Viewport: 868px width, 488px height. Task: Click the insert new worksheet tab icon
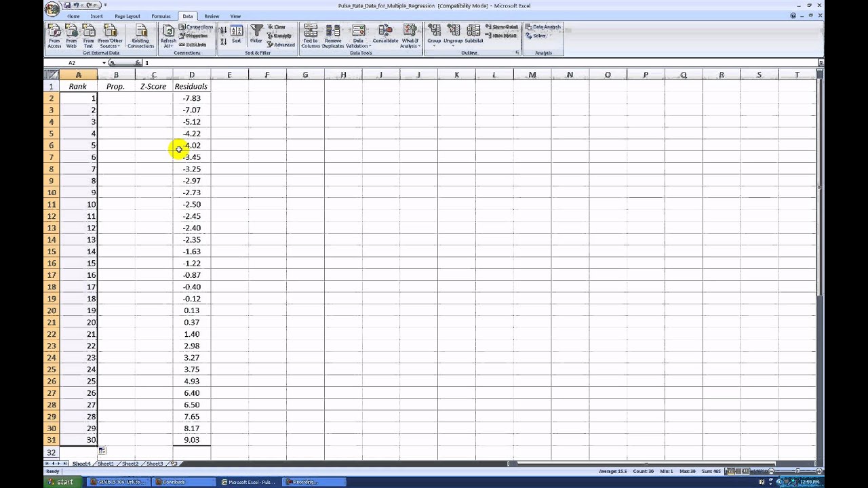click(174, 464)
